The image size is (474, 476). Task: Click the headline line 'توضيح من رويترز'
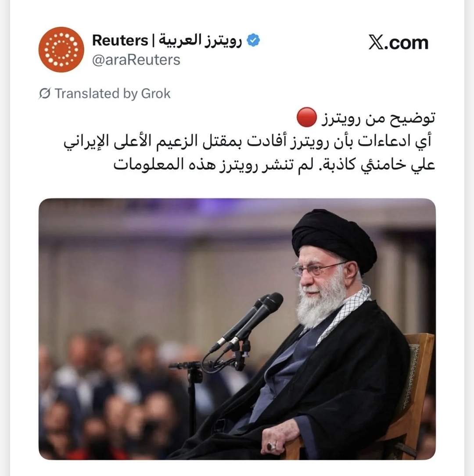pos(378,118)
